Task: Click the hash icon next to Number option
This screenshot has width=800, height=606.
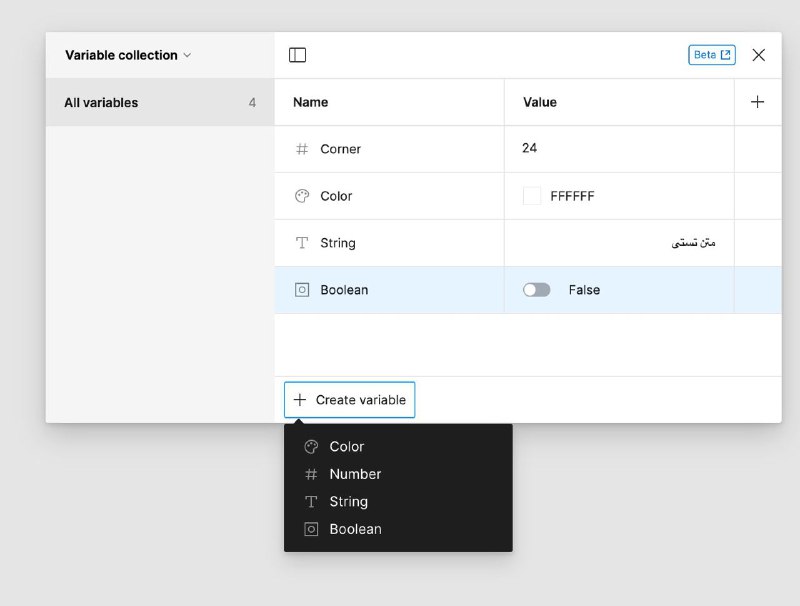Action: 311,474
